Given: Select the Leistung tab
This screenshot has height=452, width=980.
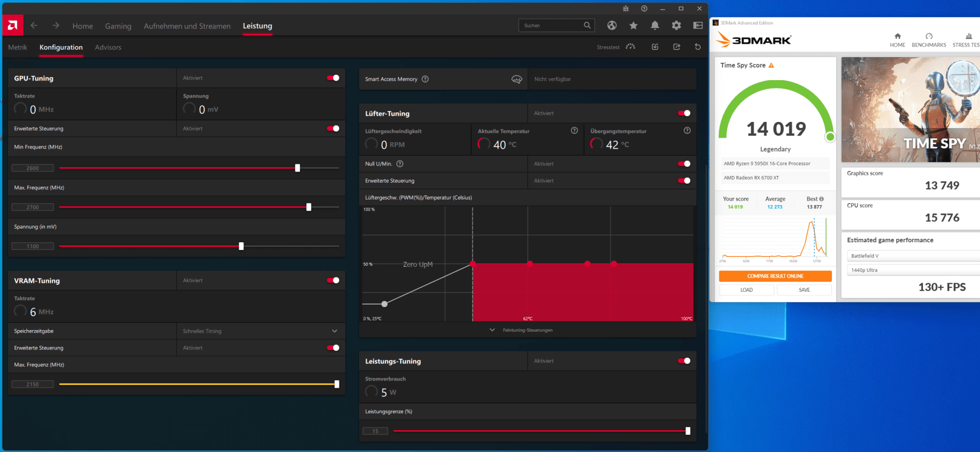Looking at the screenshot, I should tap(257, 26).
